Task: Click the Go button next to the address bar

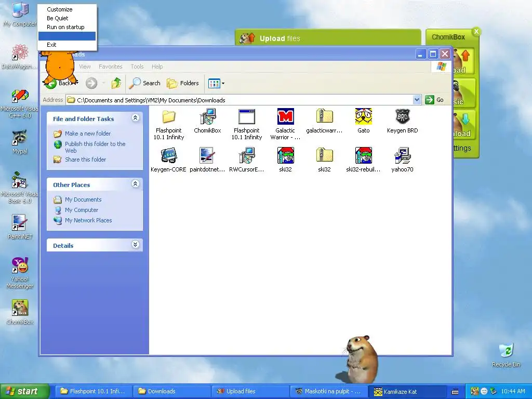Action: coord(435,100)
